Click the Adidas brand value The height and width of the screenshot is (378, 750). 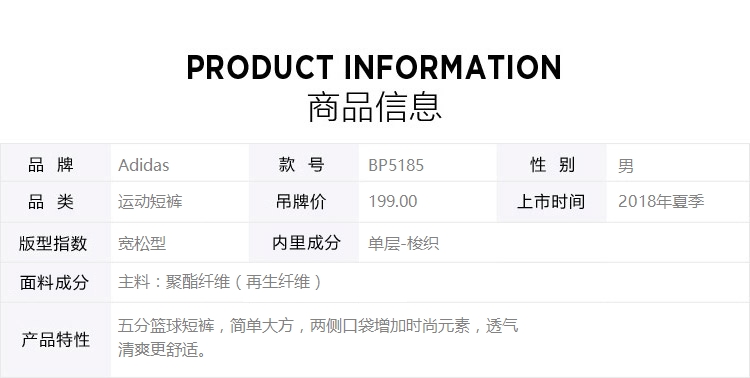tap(143, 166)
